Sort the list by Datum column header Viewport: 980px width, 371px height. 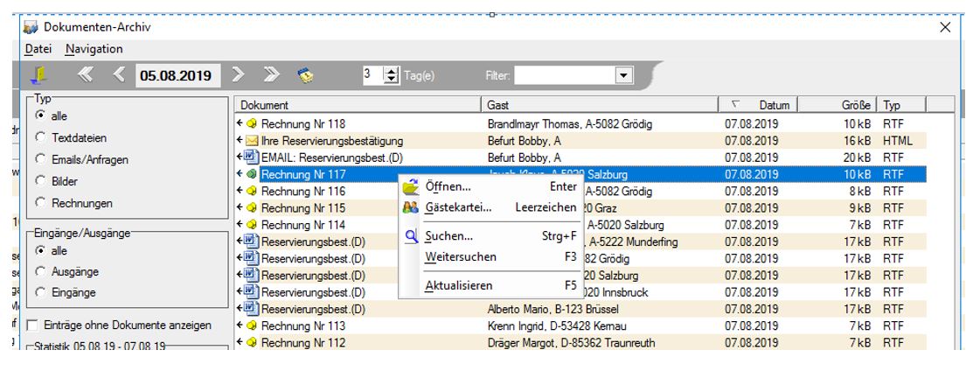click(x=757, y=105)
